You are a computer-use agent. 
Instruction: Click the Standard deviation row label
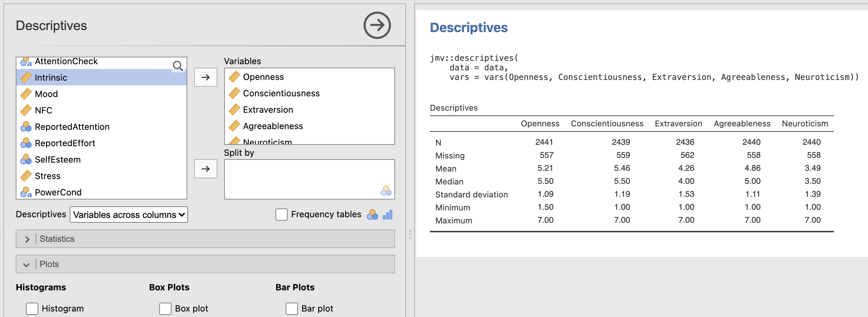pos(472,195)
